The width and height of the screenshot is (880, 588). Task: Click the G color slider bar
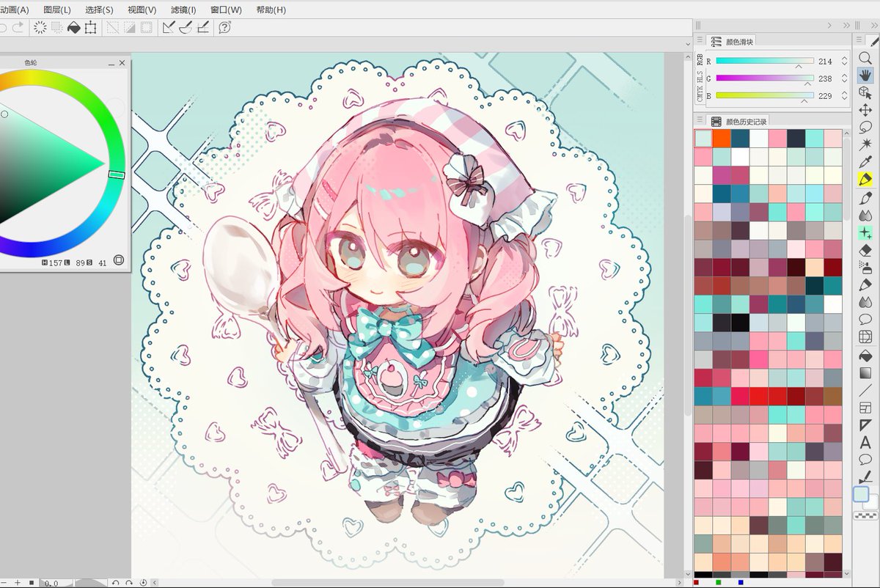765,78
